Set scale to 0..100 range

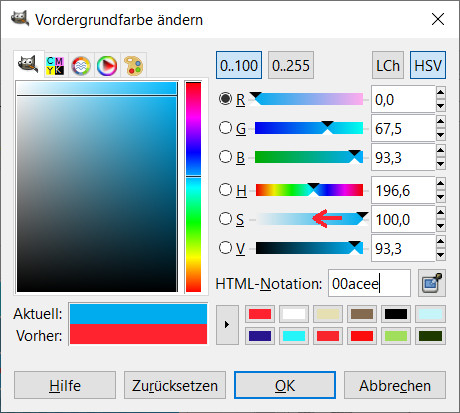[x=239, y=65]
